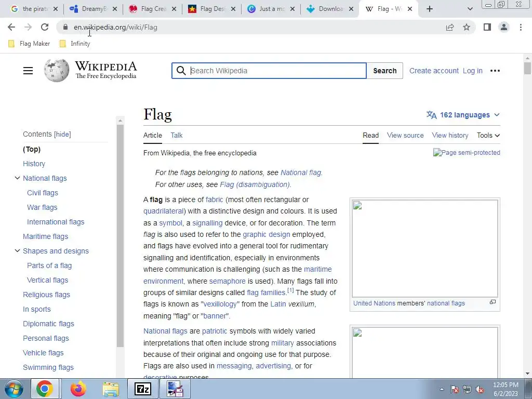The height and width of the screenshot is (399, 532).
Task: Click the Page semi-protected icon
Action: 467,153
